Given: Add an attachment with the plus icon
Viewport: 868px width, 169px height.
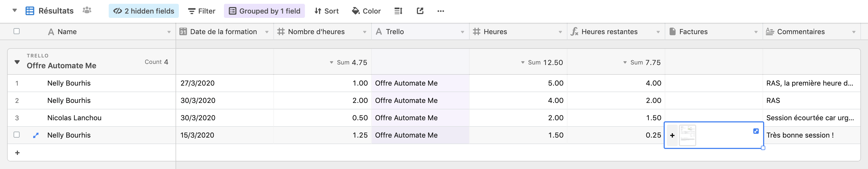Looking at the screenshot, I should point(672,135).
